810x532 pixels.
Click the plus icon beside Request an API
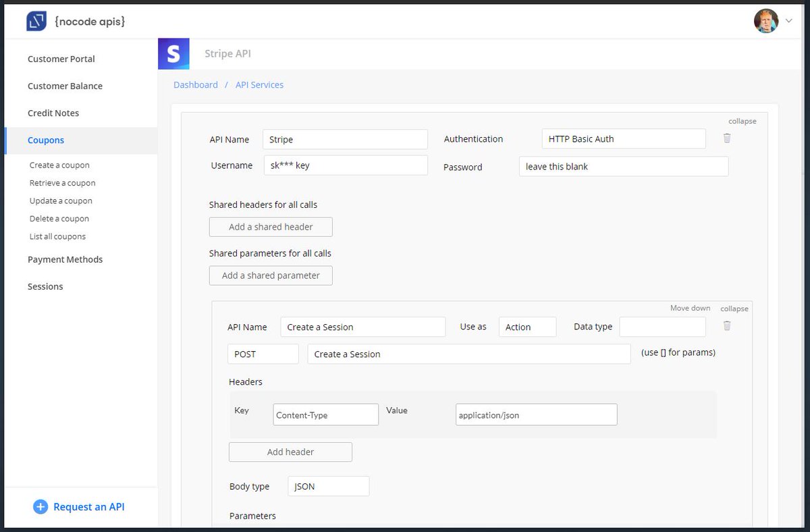click(x=40, y=507)
